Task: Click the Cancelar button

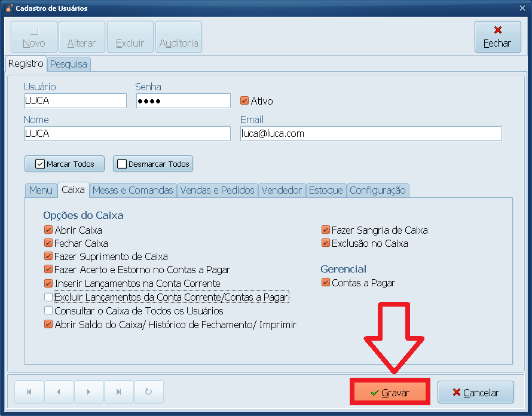Action: [475, 393]
